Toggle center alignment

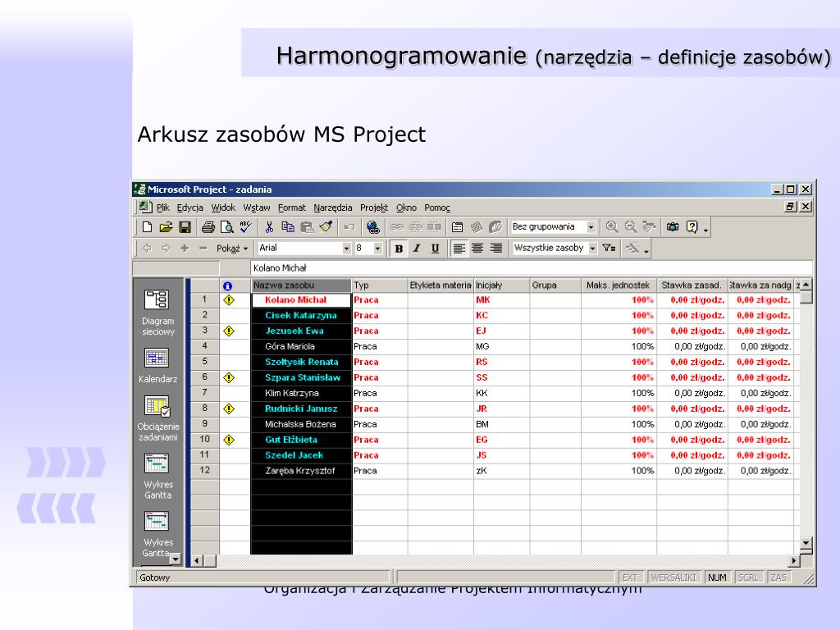tap(477, 249)
